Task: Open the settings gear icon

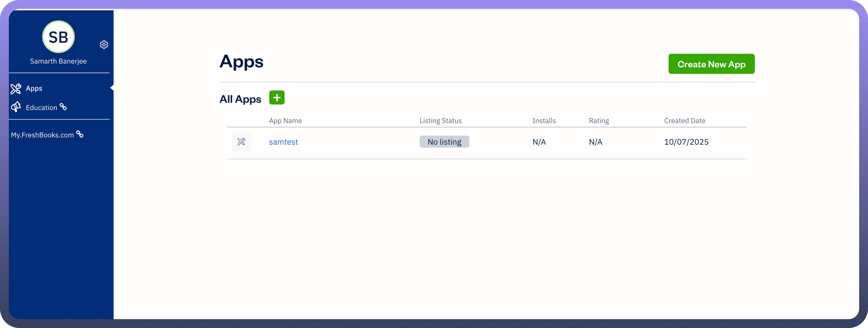Action: (x=104, y=44)
